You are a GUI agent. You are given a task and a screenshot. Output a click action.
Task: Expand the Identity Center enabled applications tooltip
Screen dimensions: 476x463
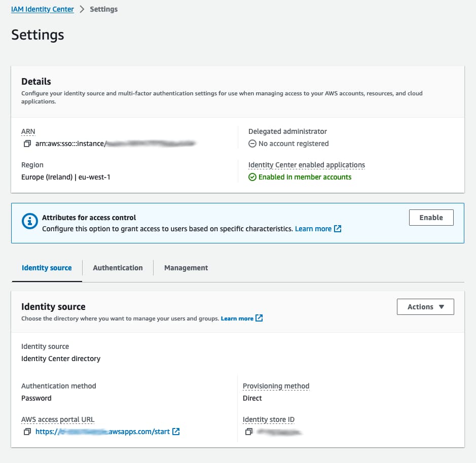point(306,165)
